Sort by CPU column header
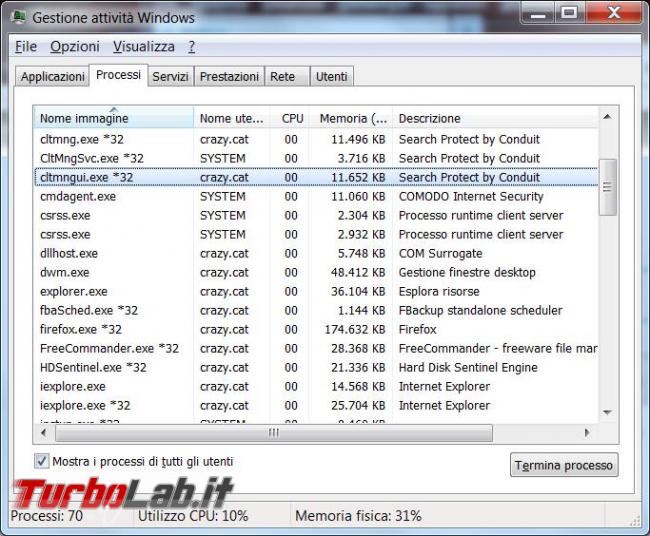Screen dimensions: 650x536 (292, 118)
